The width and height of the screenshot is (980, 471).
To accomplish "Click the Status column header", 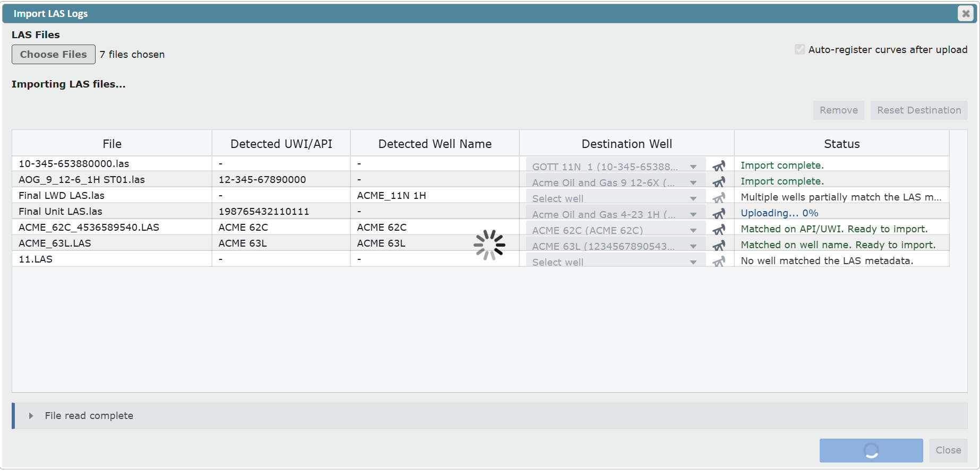I will 842,143.
